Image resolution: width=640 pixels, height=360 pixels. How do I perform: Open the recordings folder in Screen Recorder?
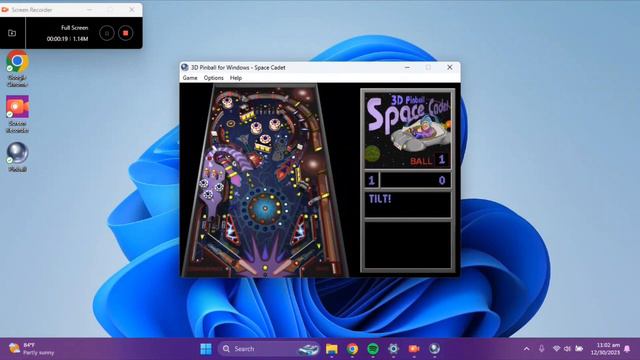click(12, 33)
